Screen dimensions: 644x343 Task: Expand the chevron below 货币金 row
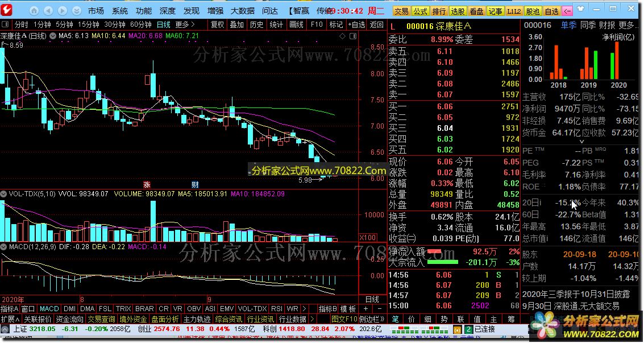pos(581,142)
